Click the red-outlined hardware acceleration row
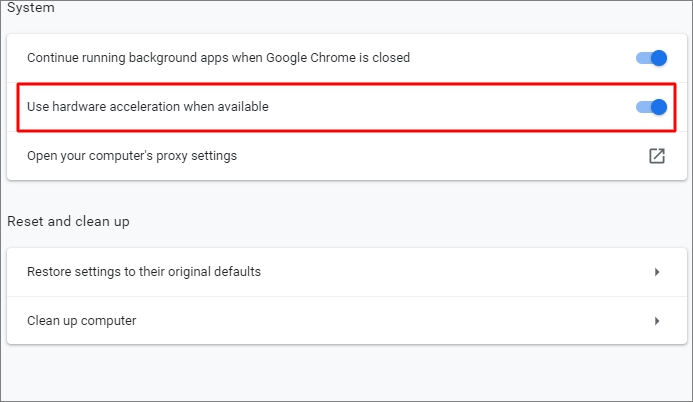Screen dimensions: 693x402 [400, 107]
